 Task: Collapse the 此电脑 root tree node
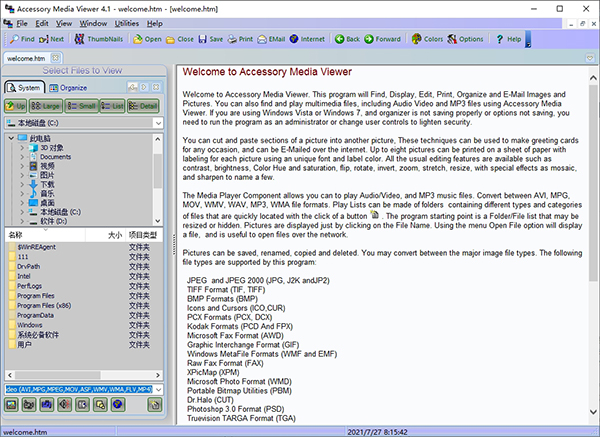pos(11,138)
